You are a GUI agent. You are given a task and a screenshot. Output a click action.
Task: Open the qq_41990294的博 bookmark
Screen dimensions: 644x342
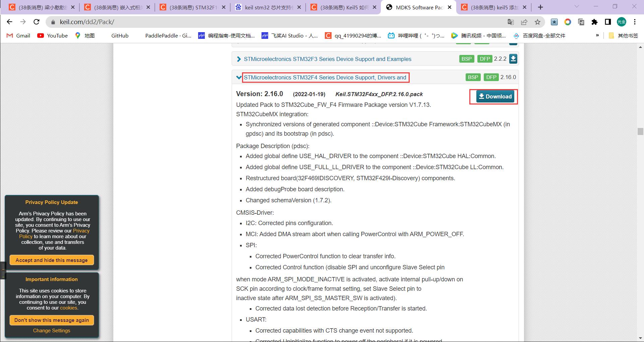click(353, 36)
